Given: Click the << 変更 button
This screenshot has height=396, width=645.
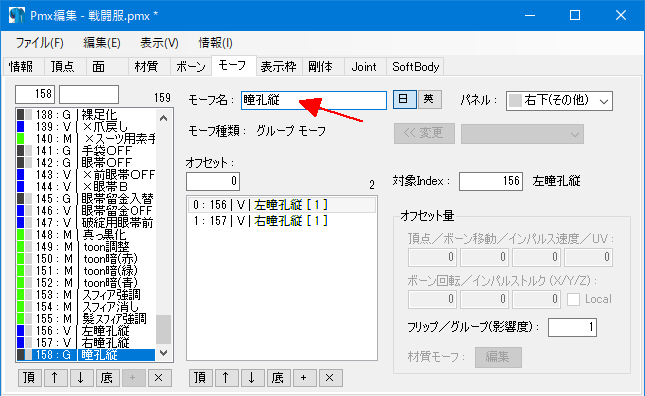Looking at the screenshot, I should [x=424, y=133].
